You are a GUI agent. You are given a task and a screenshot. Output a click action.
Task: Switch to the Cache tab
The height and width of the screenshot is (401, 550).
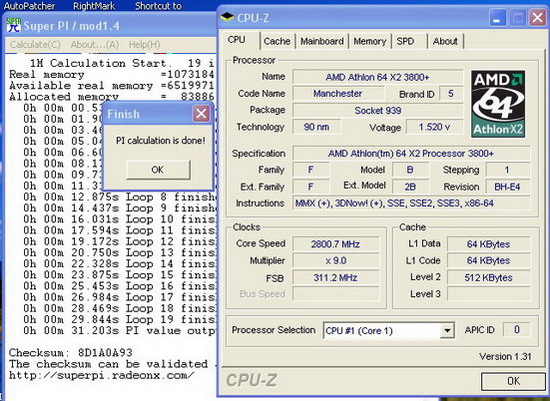click(x=277, y=41)
